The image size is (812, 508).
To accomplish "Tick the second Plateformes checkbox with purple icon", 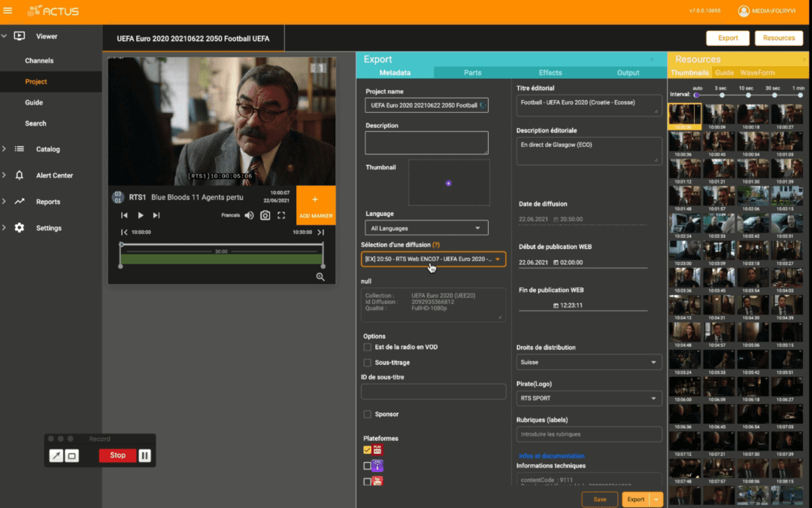I will point(367,466).
